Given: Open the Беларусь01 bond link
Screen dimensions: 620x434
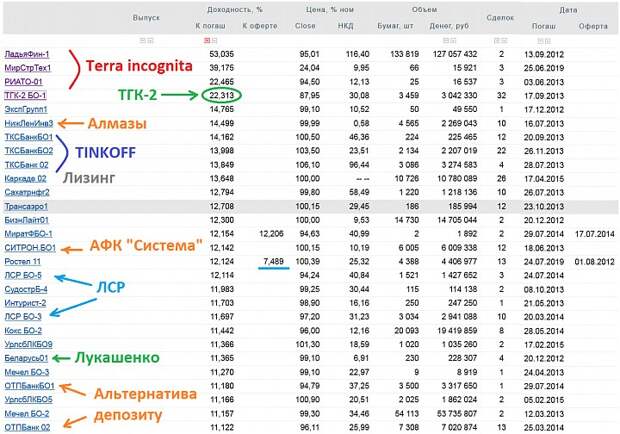Looking at the screenshot, I should [26, 358].
